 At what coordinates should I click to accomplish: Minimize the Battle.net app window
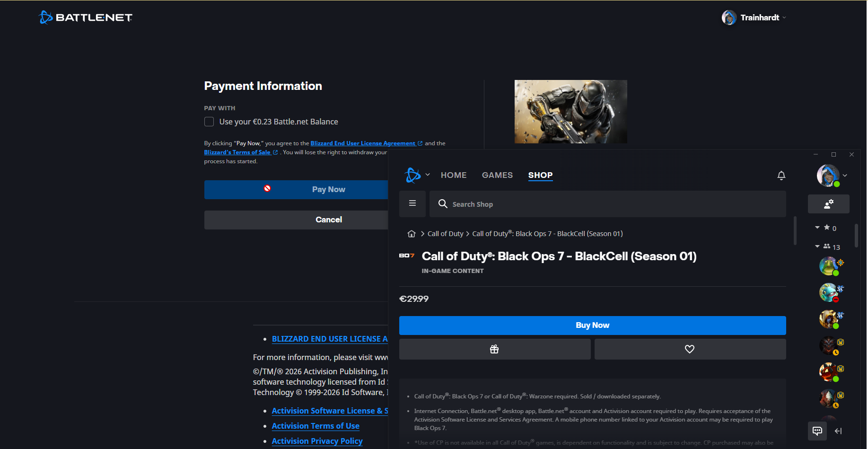(x=815, y=155)
